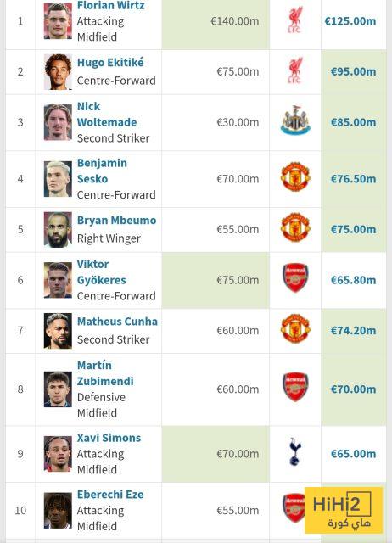The height and width of the screenshot is (543, 392).
Task: Click Arsenal crest in Zubimendi row
Action: click(295, 387)
